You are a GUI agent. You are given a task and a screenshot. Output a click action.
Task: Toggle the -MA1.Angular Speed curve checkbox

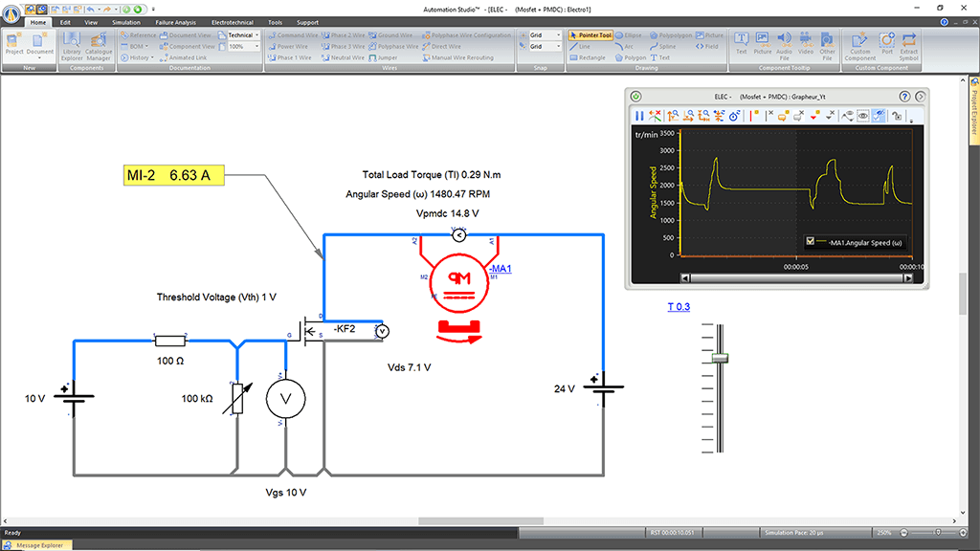pos(810,241)
